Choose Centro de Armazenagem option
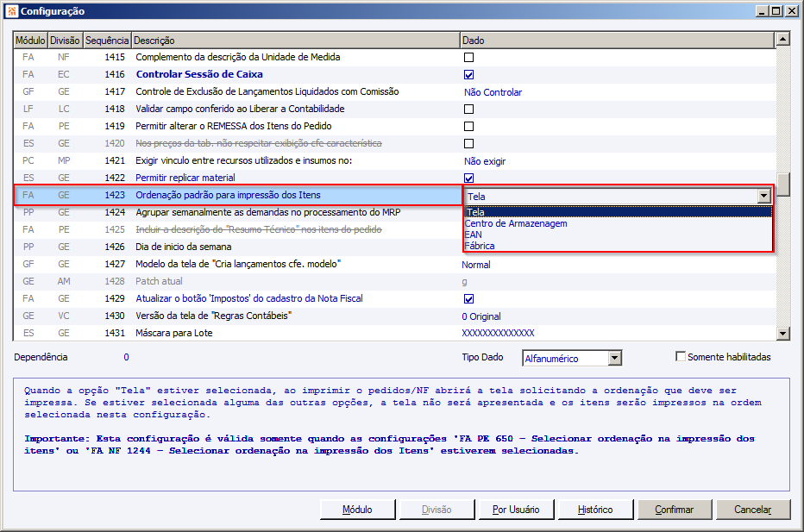This screenshot has height=532, width=804. pos(618,223)
